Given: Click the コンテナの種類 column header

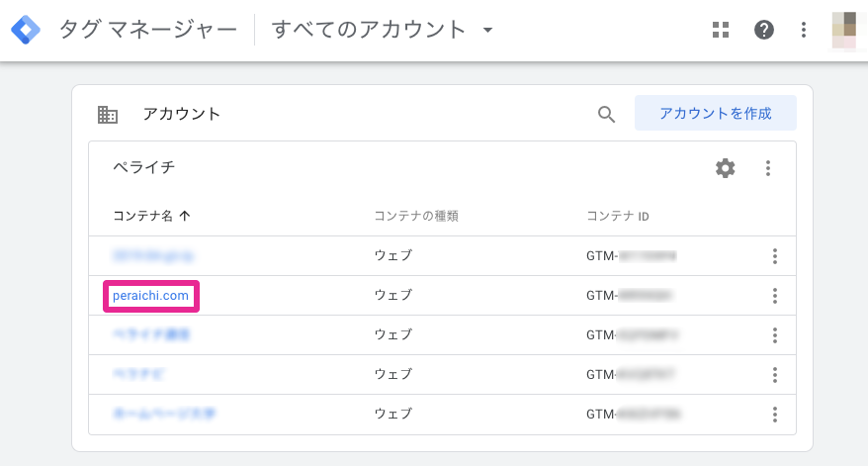Looking at the screenshot, I should (x=416, y=216).
